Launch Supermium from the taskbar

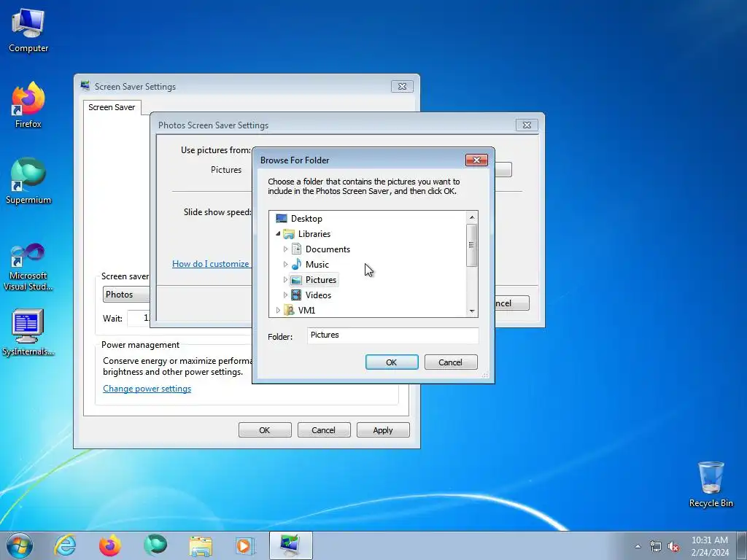[x=155, y=545]
